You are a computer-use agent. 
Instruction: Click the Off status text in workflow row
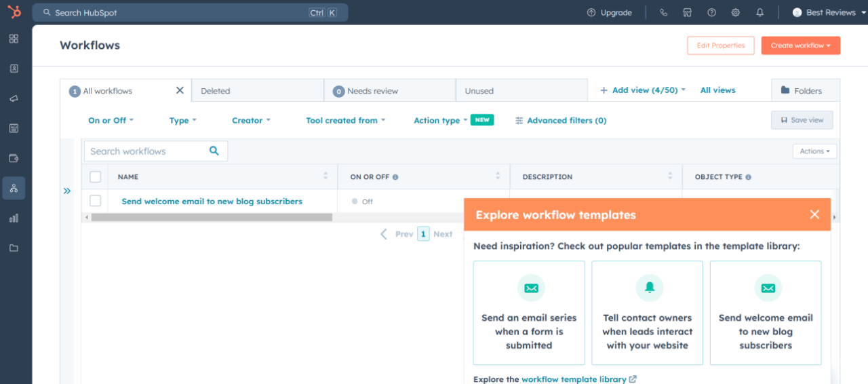click(x=368, y=201)
